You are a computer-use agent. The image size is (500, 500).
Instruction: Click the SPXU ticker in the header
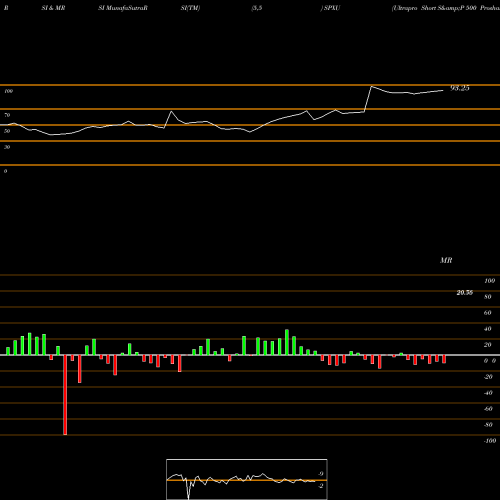tap(332, 8)
